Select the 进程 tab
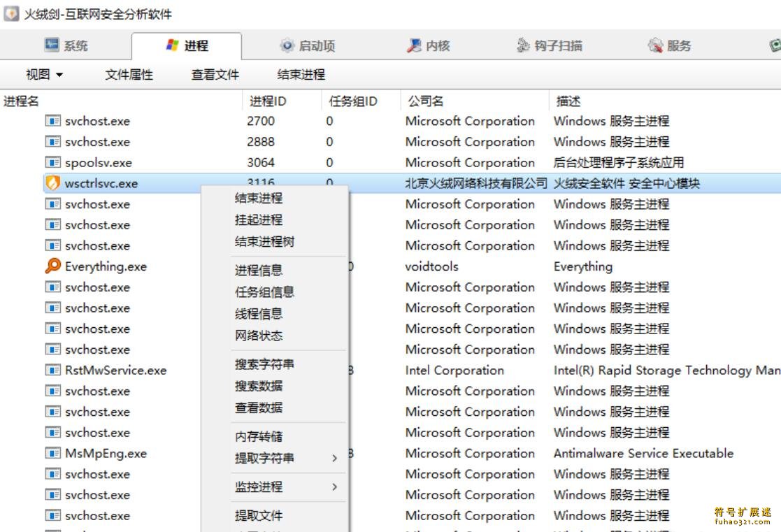This screenshot has width=781, height=532. 187,46
